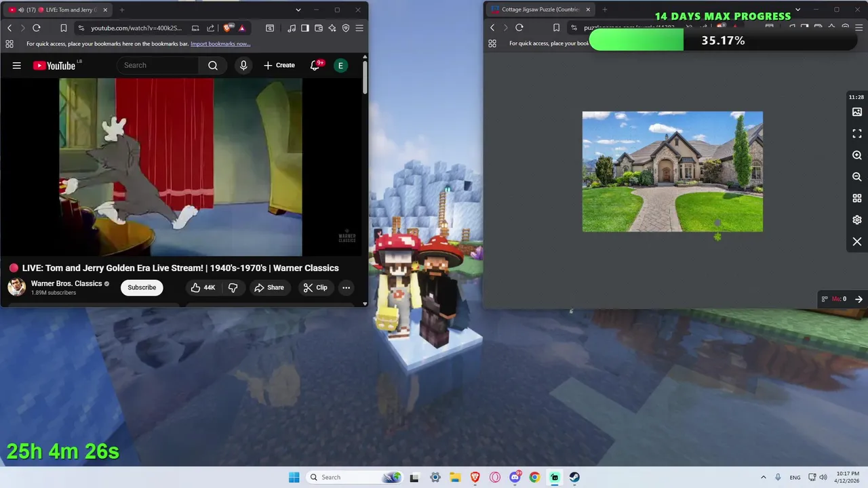Open browser main menu in YouTube window

(x=359, y=28)
